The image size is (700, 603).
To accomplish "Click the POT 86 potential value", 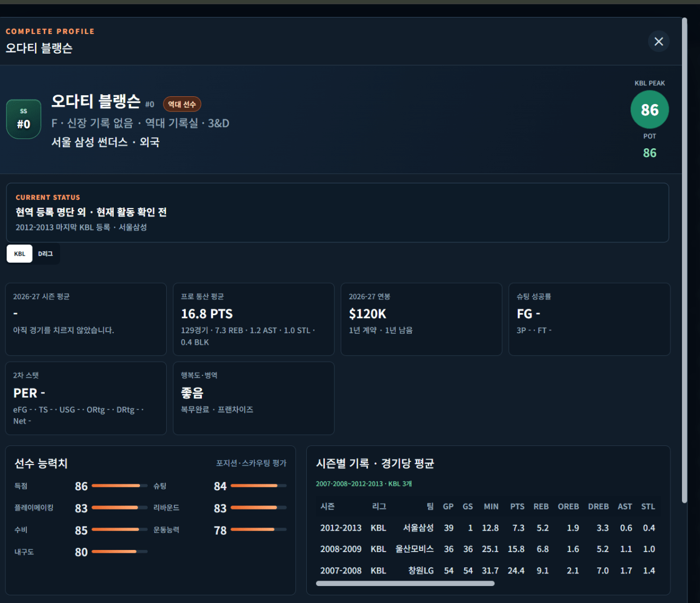I will [x=650, y=153].
